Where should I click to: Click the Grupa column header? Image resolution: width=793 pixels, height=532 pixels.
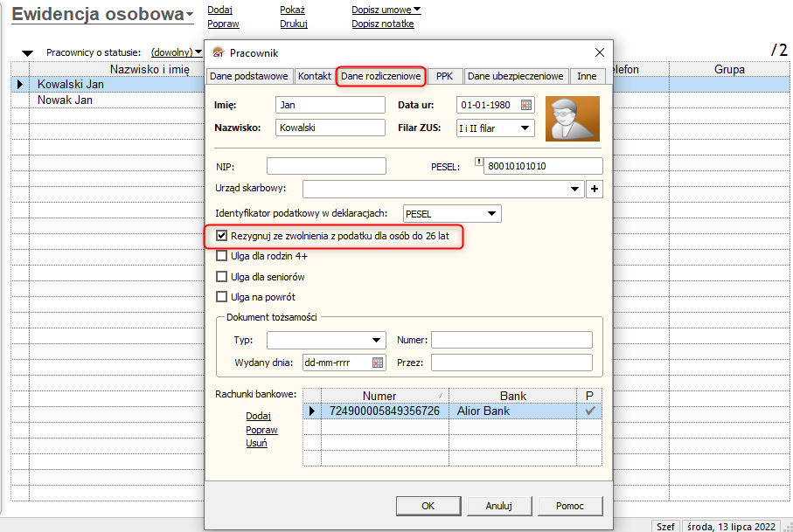[x=729, y=69]
